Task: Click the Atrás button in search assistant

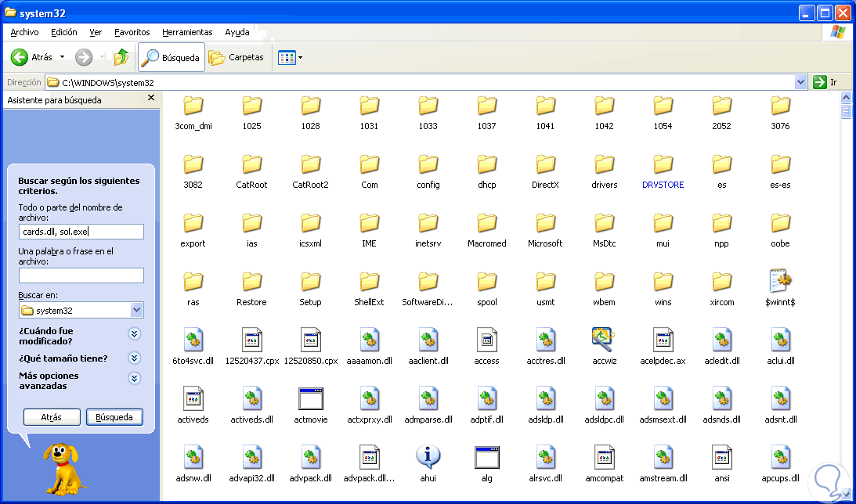Action: click(51, 417)
